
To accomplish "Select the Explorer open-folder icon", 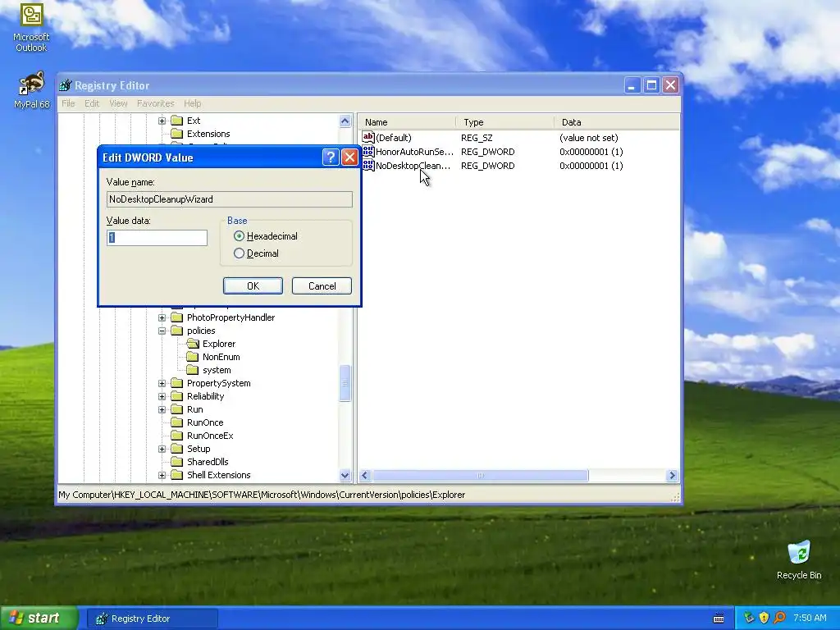I will pos(193,344).
